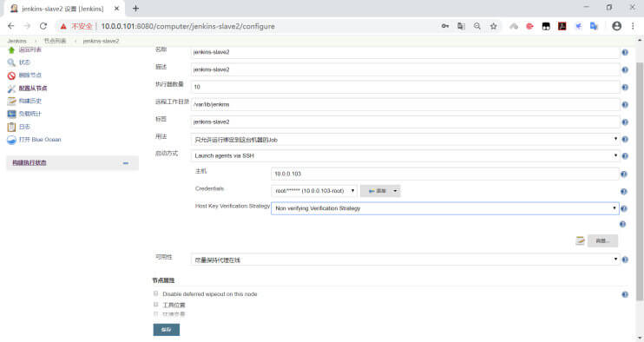Reload the page with refresh icon
Screen dimensions: 644x342
click(43, 26)
